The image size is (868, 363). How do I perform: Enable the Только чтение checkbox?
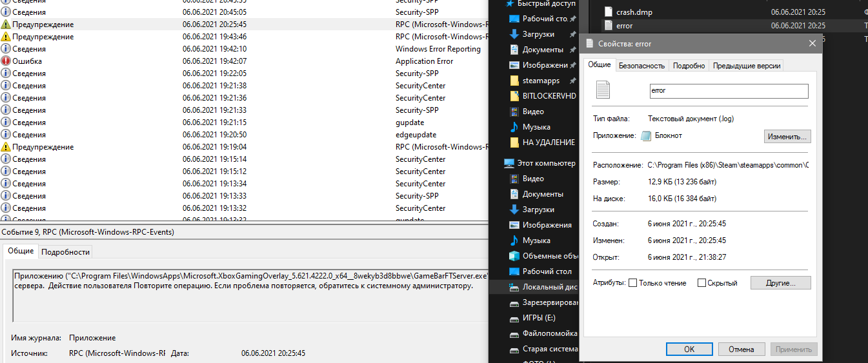[x=632, y=283]
